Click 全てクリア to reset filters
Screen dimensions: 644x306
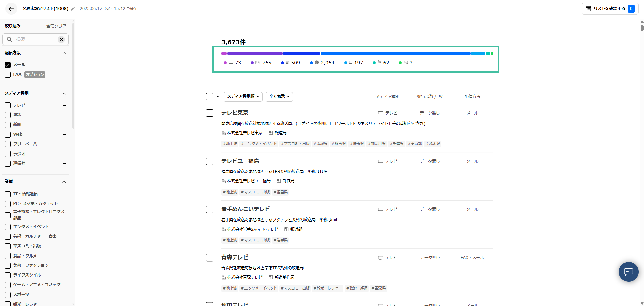[x=56, y=26]
